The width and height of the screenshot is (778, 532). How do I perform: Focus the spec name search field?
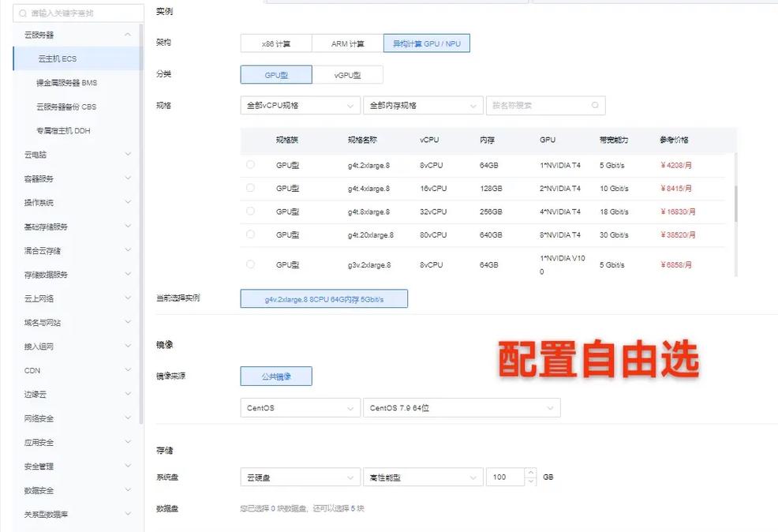click(x=546, y=105)
